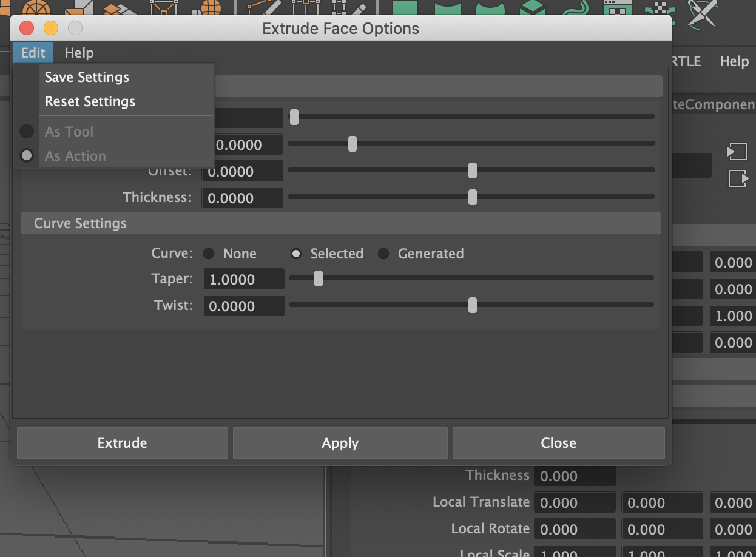Select the green Loft surface shelf icon

pos(449,7)
